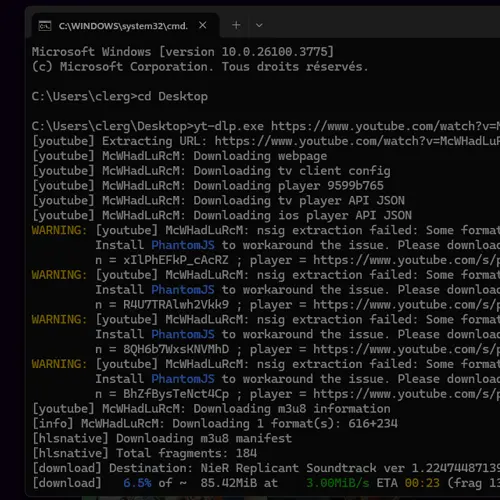
Task: Click the green '3.00MiB/s' speed value
Action: pyautogui.click(x=337, y=483)
